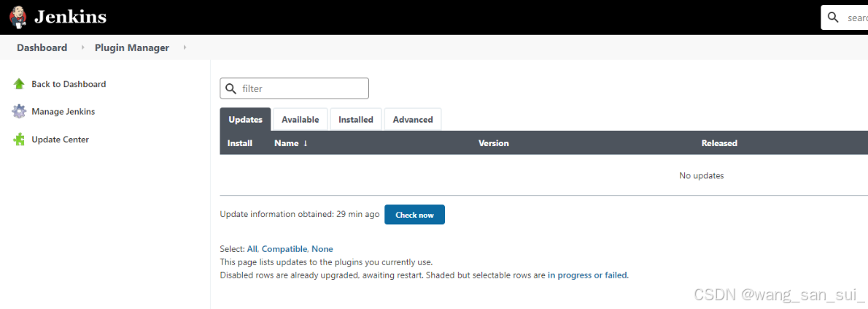Click the None selection link
The image size is (868, 309).
click(x=322, y=249)
